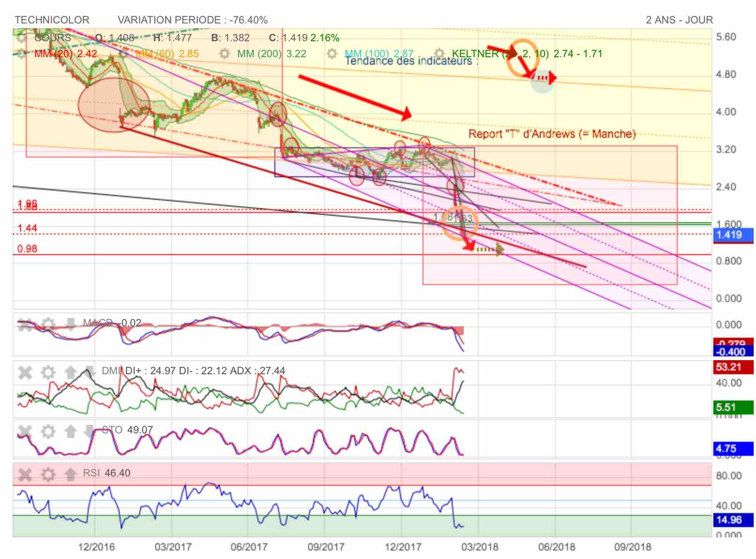Click the 09/2017 date axis label
The image size is (756, 559).
326,547
